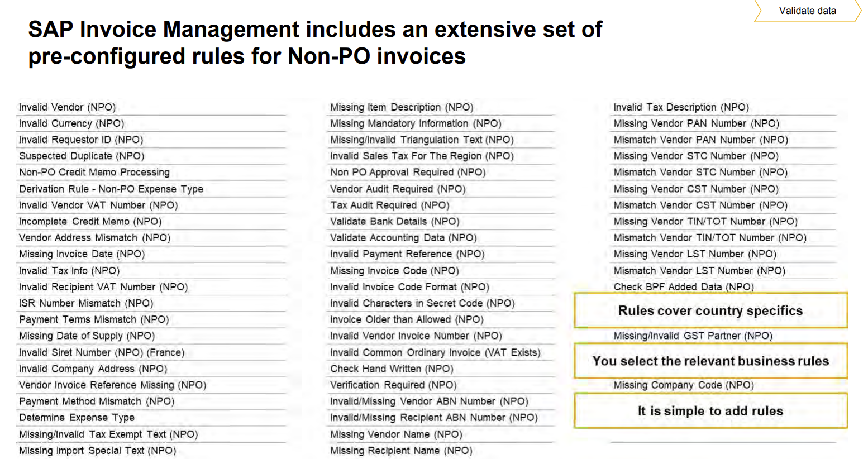The height and width of the screenshot is (459, 868).
Task: Select 'Missing Import Special Text (NPO)'
Action: pos(97,450)
